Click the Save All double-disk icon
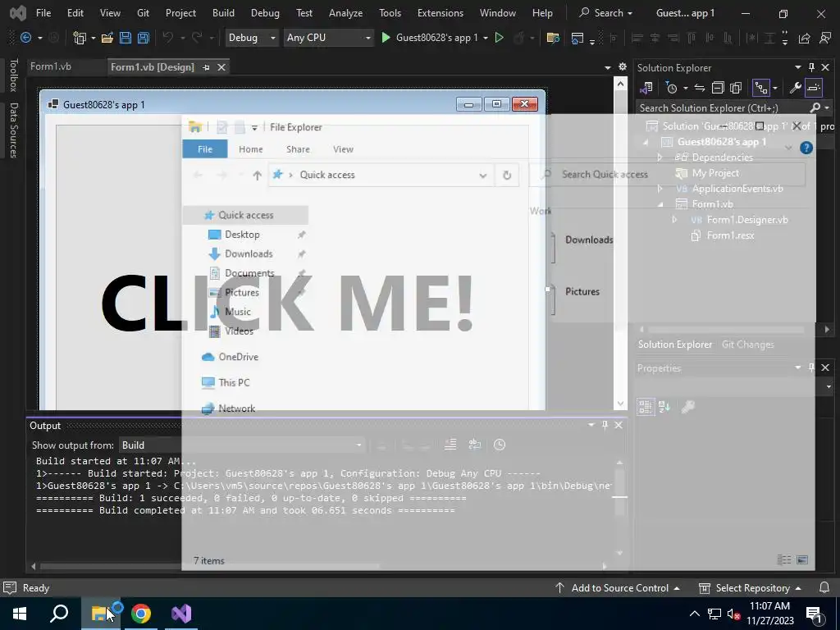 pos(143,38)
